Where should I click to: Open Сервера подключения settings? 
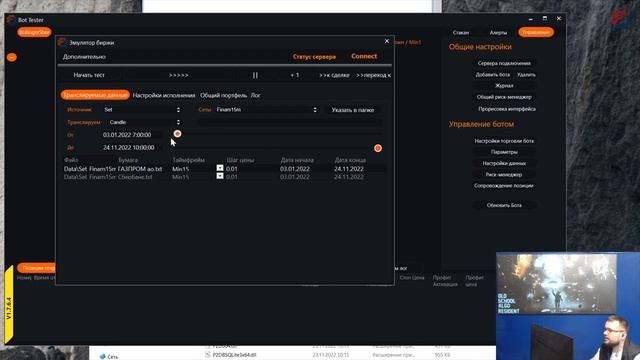pos(504,63)
